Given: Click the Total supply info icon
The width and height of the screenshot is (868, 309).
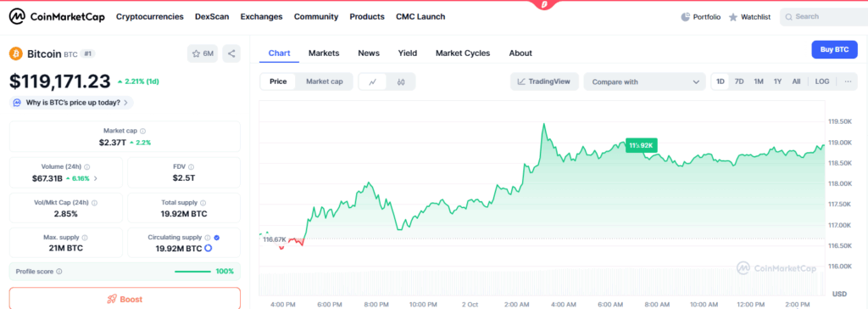Looking at the screenshot, I should pyautogui.click(x=203, y=203).
